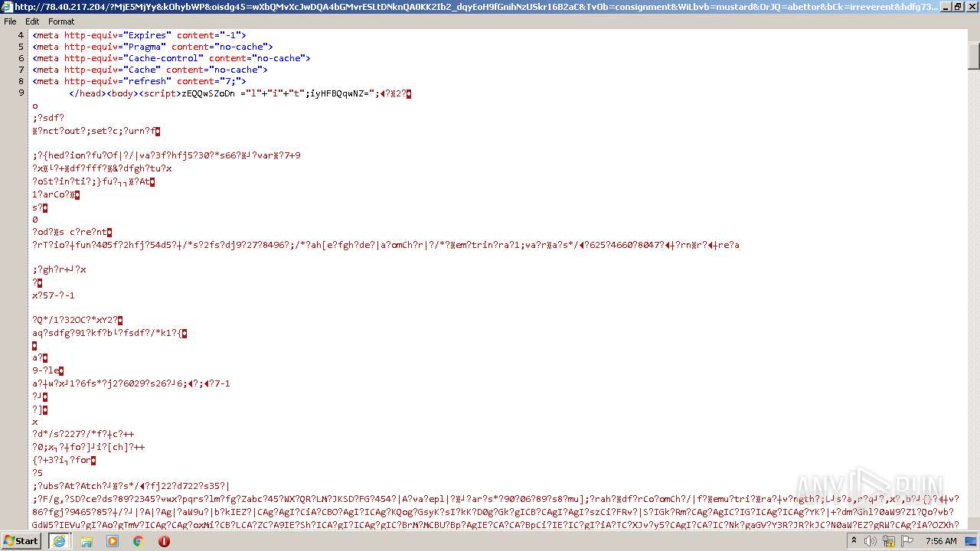This screenshot has height=551, width=980.
Task: Click the long line starting "?rT?io?"
Action: pos(386,245)
